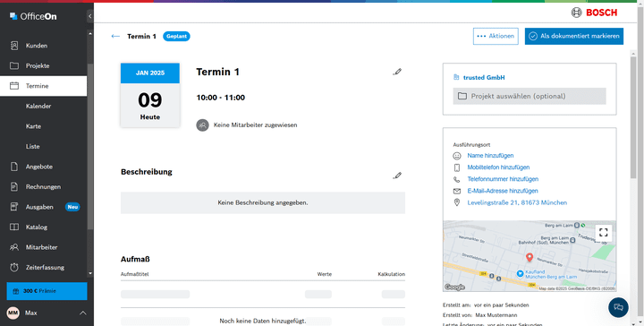Edit the Termin 1 title with pencil icon

point(397,72)
